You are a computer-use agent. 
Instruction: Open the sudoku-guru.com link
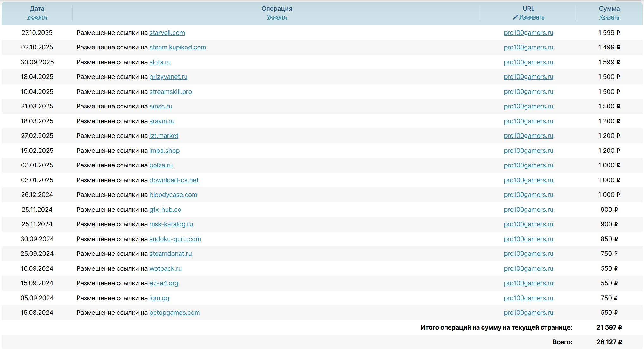pos(175,239)
